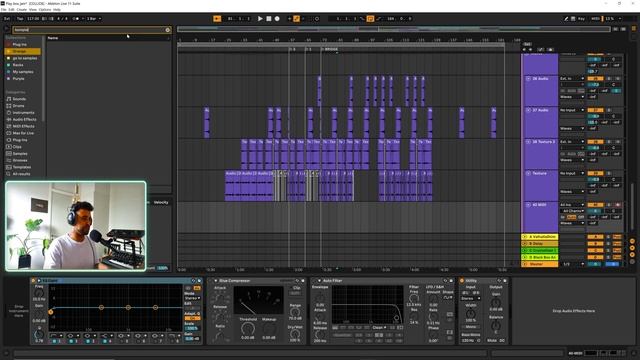Open the Racks collection

[x=18, y=65]
